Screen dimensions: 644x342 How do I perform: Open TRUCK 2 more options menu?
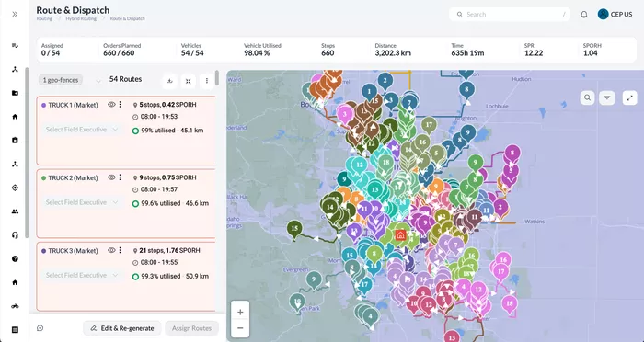[x=120, y=177]
